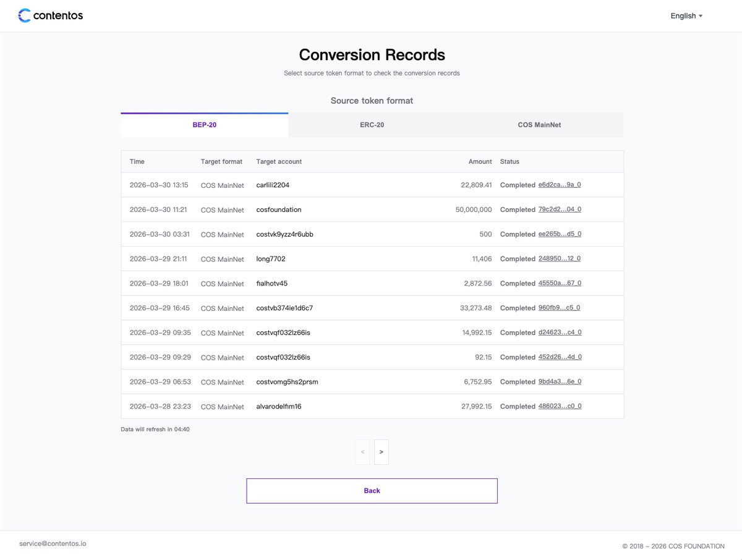Click the Back button

point(372,491)
